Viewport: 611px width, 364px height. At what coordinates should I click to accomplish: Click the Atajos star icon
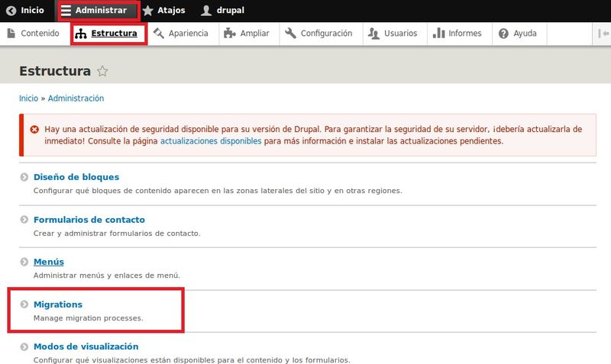click(x=147, y=11)
